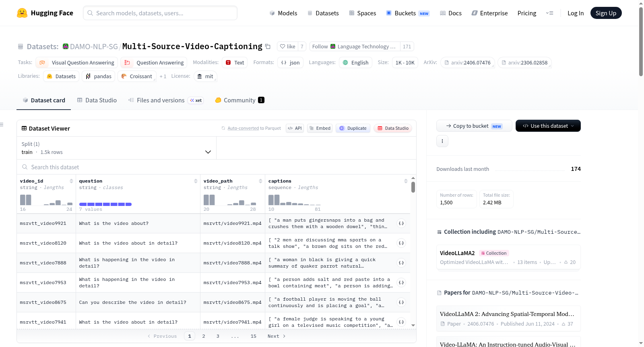Open the Visual Question Answering task tag
Viewport: 644px width, 347px height.
click(77, 62)
